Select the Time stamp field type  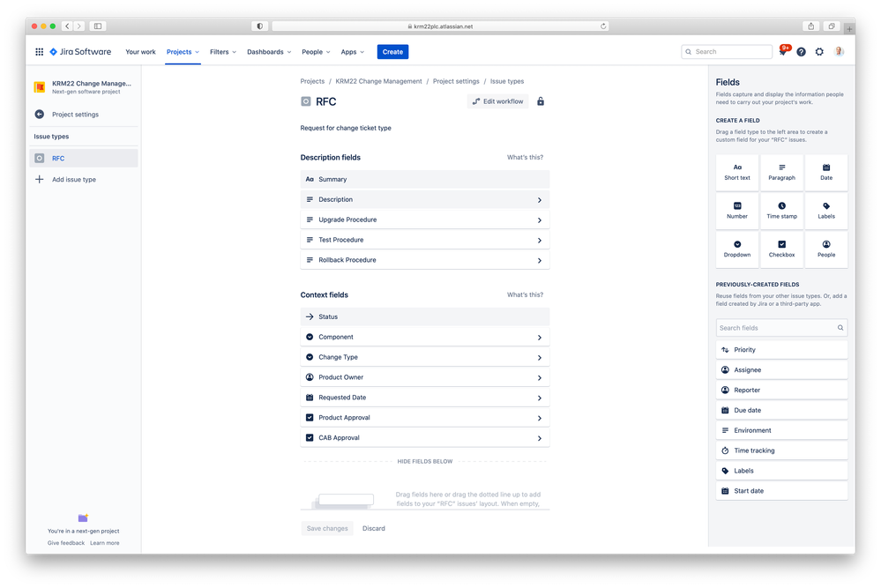coord(781,211)
